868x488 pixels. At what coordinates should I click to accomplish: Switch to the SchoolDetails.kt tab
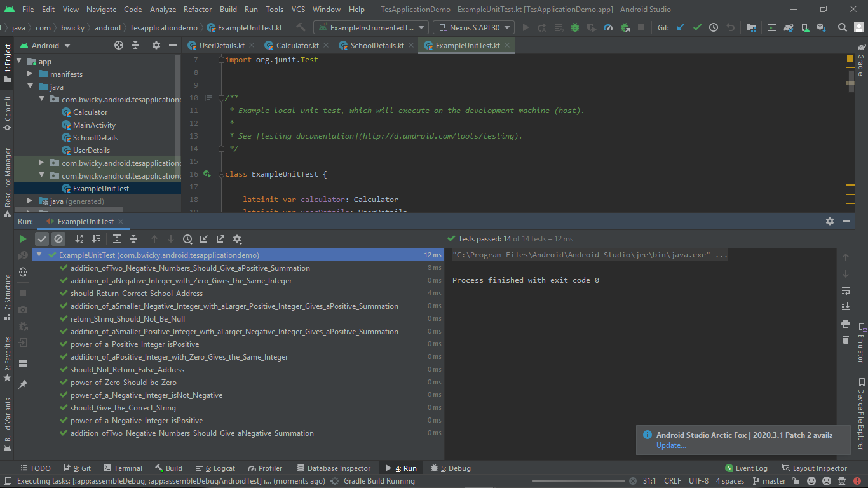coord(377,45)
